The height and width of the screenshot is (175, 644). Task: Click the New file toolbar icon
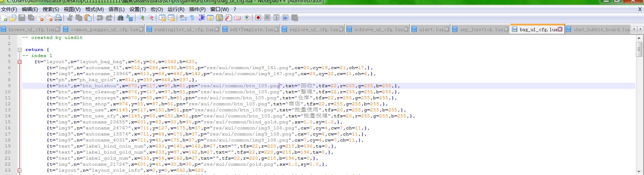[x=4, y=18]
